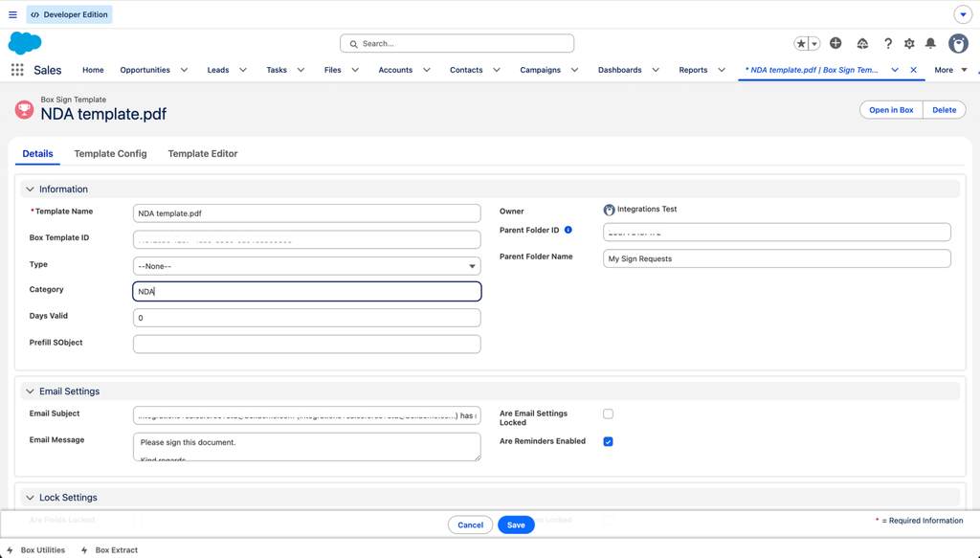Screen dimensions: 980x558
Task: Open the Setup gear icon
Action: click(909, 43)
